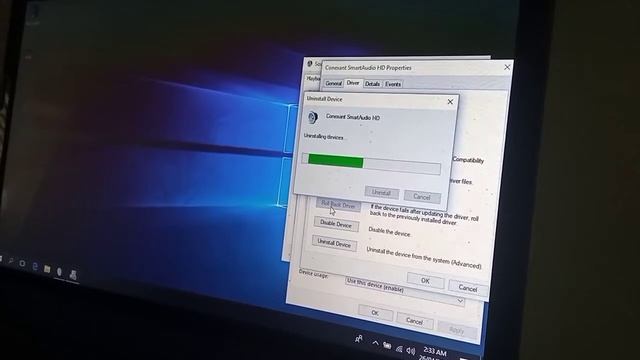Click OK in the Conexant Properties window
The height and width of the screenshot is (360, 640).
425,281
